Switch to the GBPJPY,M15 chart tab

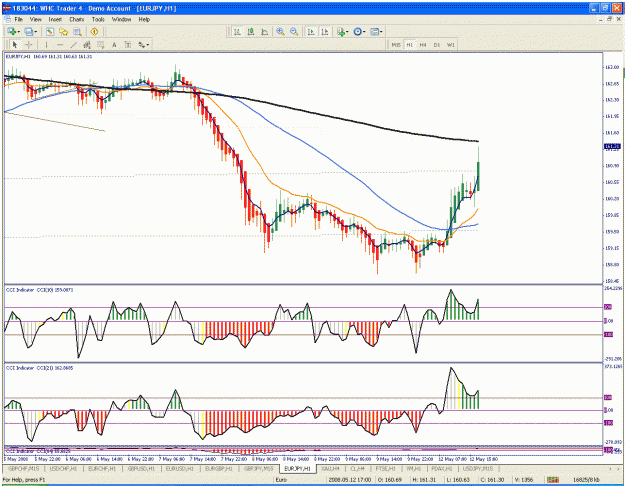tap(259, 468)
